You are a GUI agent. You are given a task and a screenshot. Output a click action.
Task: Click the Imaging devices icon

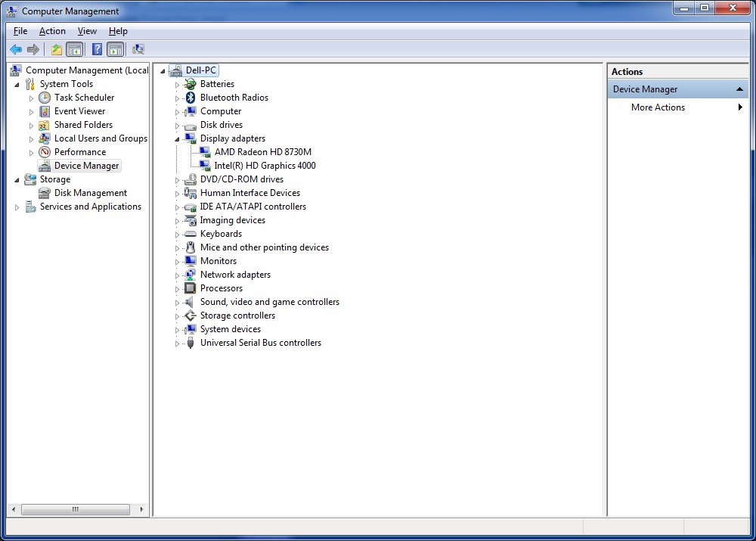191,220
